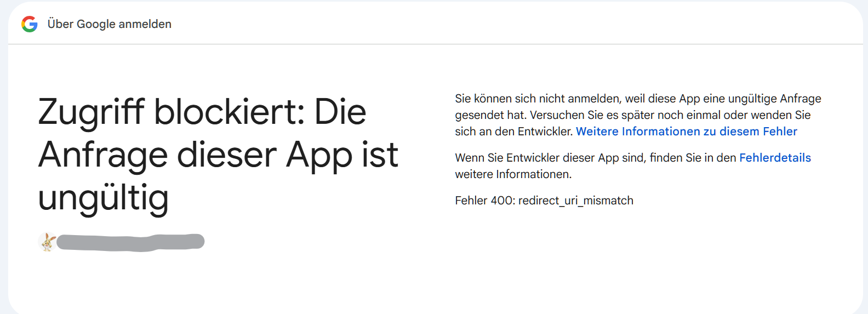Click the greyed-out redacted account name
The width and height of the screenshot is (868, 314).
pyautogui.click(x=130, y=242)
